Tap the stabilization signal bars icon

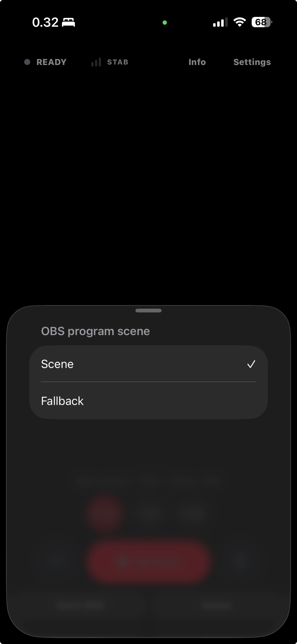(x=96, y=62)
